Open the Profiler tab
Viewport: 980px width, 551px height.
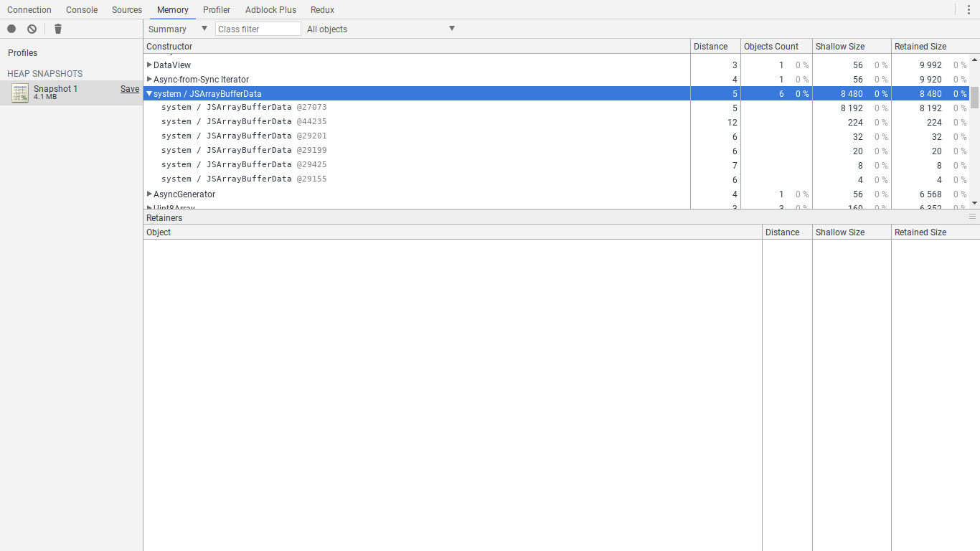[217, 10]
